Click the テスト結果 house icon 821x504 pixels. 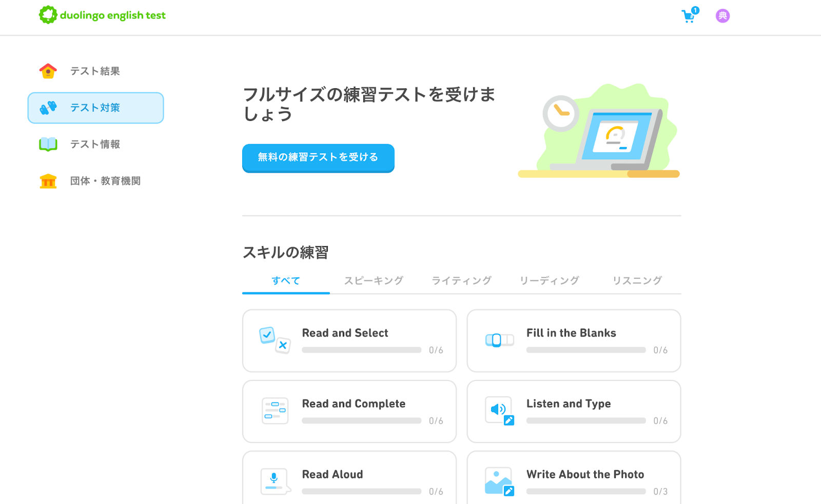coord(48,71)
